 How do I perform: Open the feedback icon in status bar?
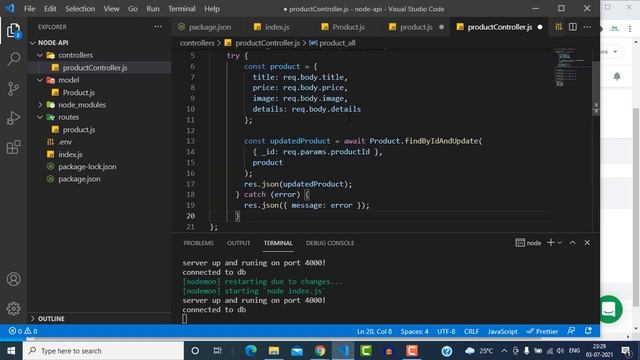click(x=571, y=331)
